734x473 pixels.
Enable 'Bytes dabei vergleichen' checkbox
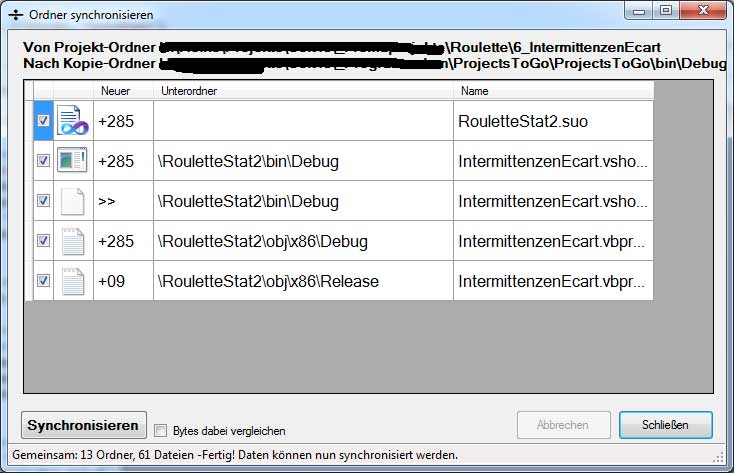[161, 431]
